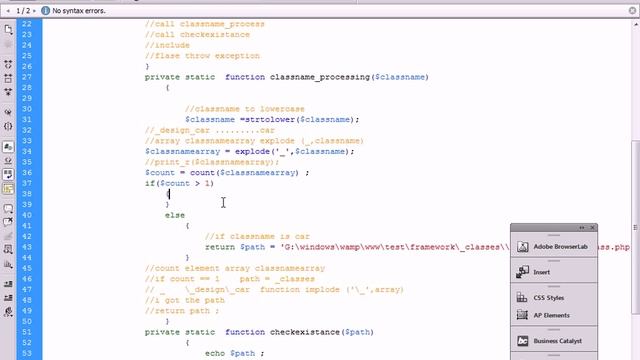This screenshot has width=640, height=360.
Task: Click line number 37 in the gutter
Action: tap(27, 183)
